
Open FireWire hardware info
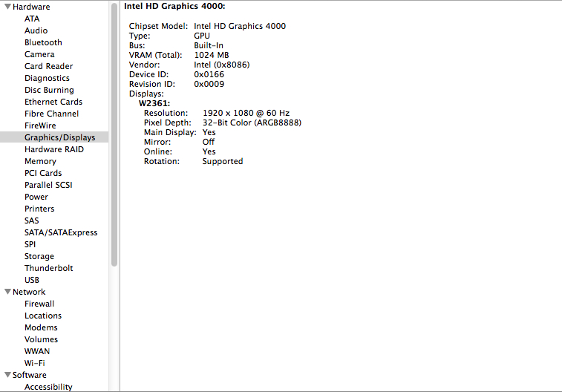coord(40,125)
